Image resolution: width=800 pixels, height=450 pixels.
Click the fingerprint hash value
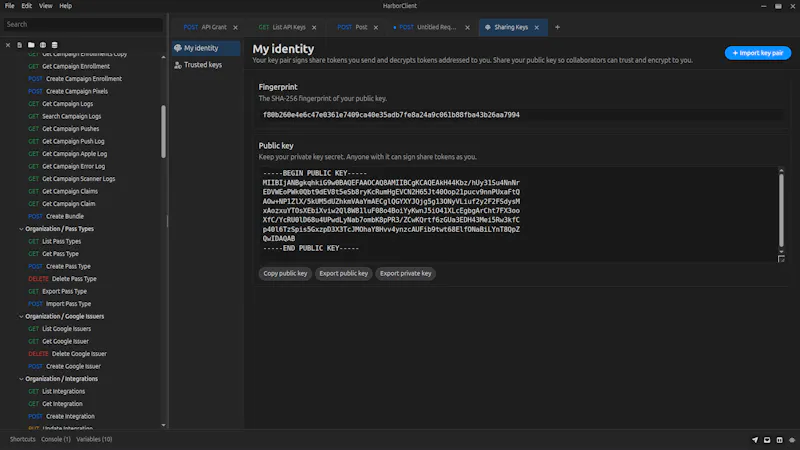391,115
